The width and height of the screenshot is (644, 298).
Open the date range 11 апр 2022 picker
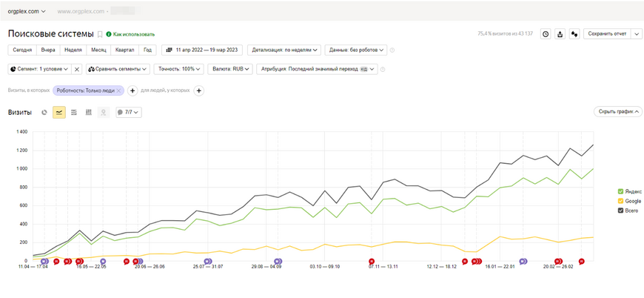pos(202,50)
